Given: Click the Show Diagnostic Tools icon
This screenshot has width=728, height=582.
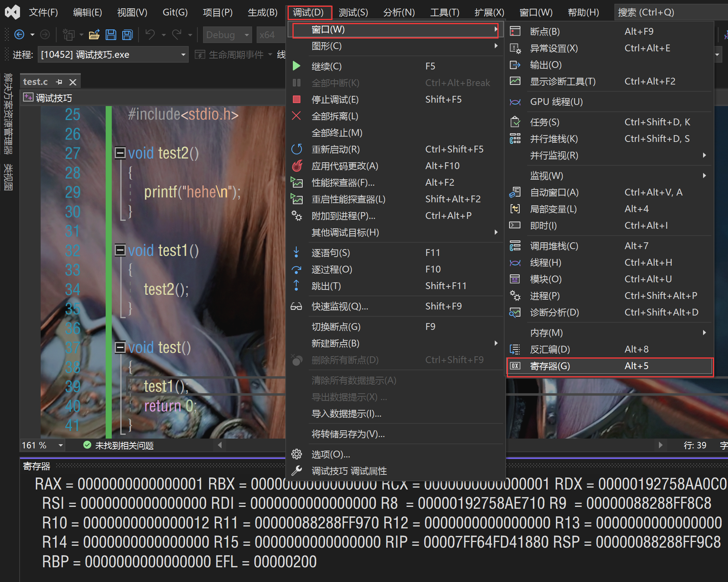Looking at the screenshot, I should pyautogui.click(x=515, y=81).
